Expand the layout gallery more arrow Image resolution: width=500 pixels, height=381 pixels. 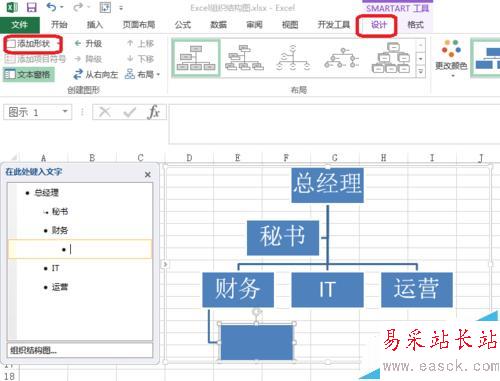click(x=421, y=71)
